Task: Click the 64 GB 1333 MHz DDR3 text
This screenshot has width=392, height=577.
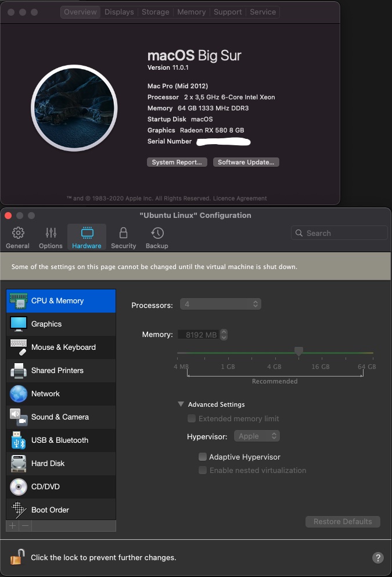Action: point(213,108)
